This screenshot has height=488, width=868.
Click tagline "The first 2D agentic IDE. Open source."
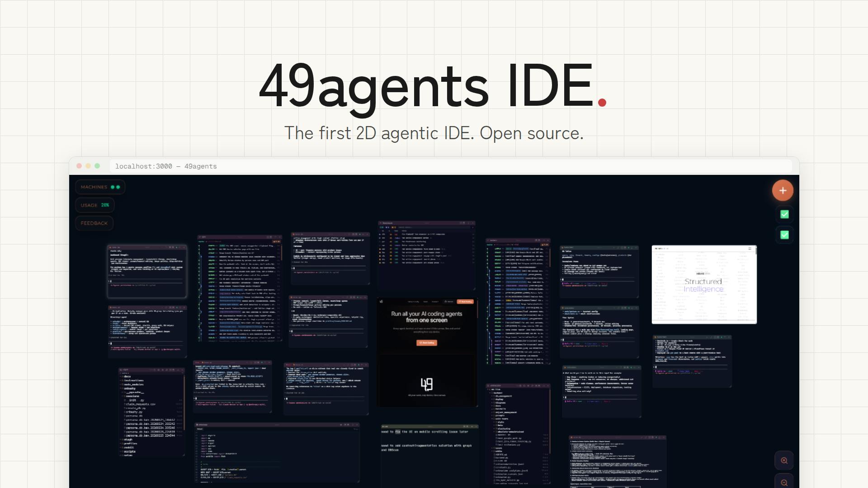click(434, 133)
